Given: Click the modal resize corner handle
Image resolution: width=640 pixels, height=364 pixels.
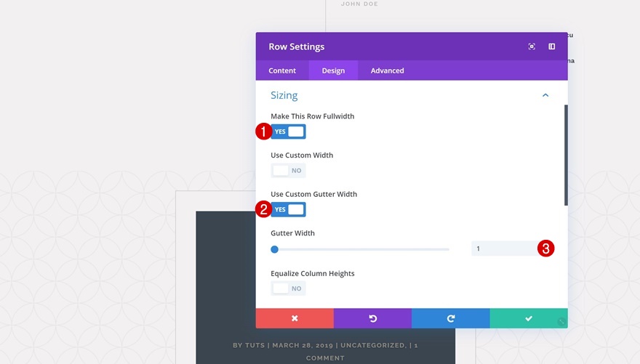Looking at the screenshot, I should point(561,322).
